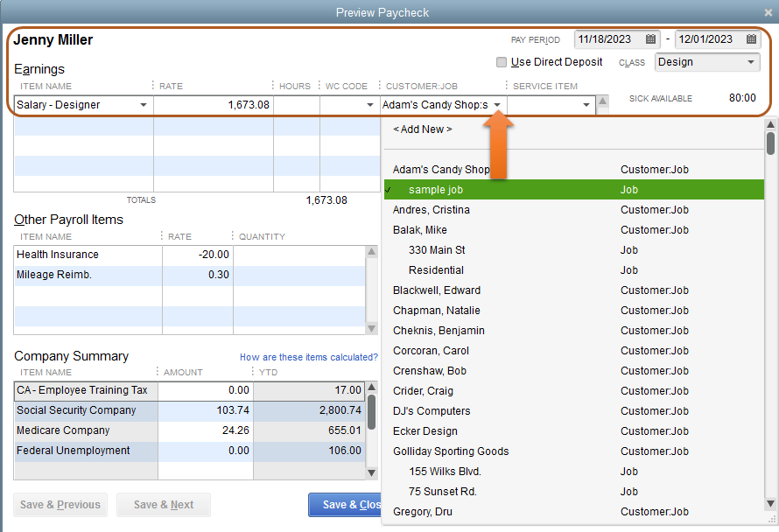Choose Add New from the customer list
The image size is (779, 532).
[423, 129]
